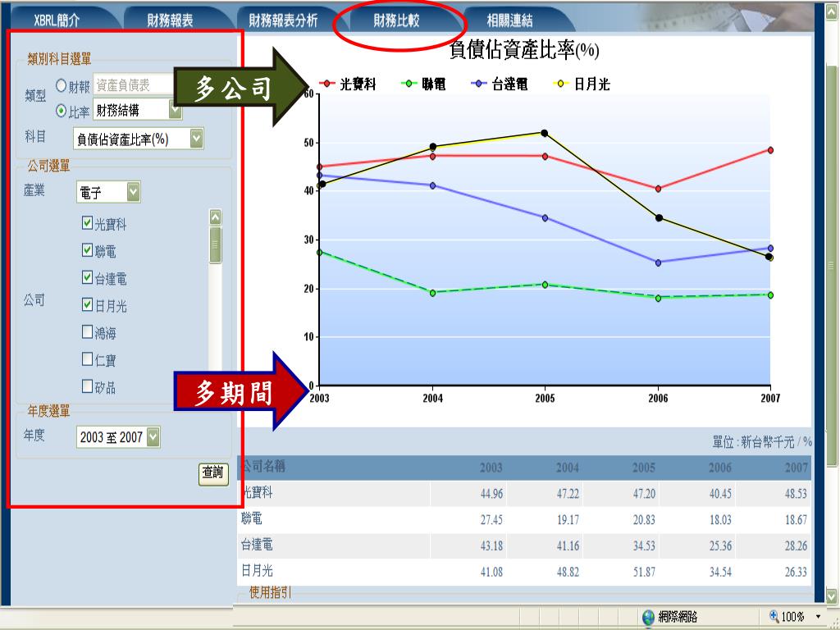Click the 光寶科 2003 value 44.96
Image resolution: width=840 pixels, height=630 pixels.
(x=492, y=493)
